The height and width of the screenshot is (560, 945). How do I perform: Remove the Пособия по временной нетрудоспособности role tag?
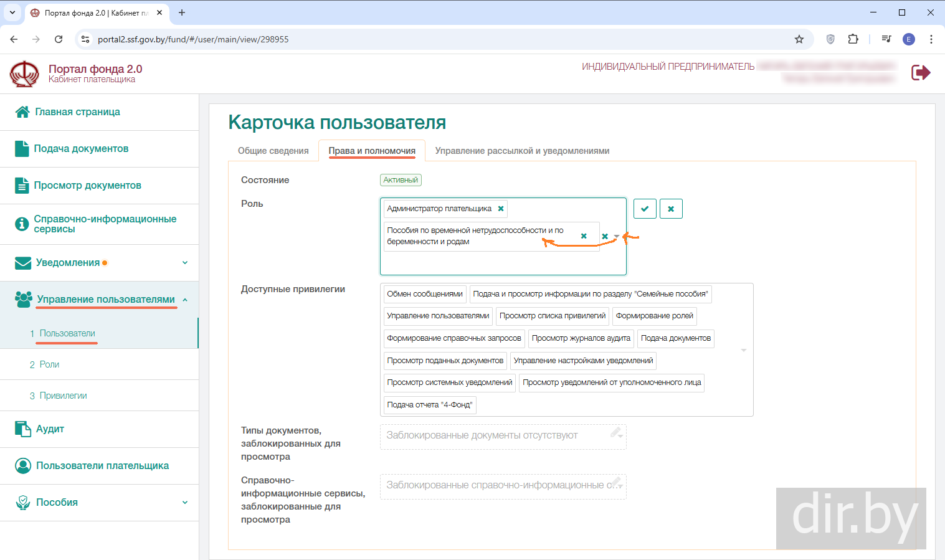coord(584,236)
